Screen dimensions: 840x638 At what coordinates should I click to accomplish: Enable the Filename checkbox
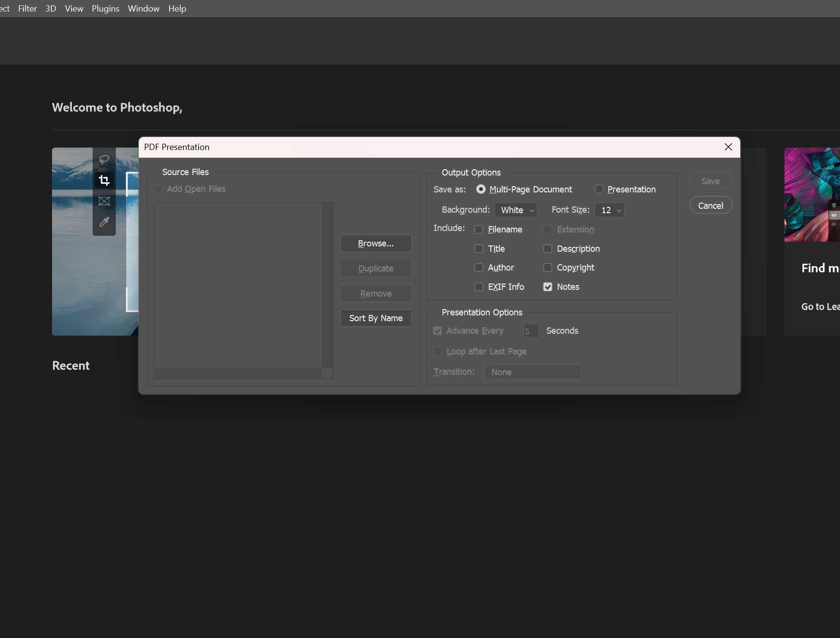click(x=479, y=230)
